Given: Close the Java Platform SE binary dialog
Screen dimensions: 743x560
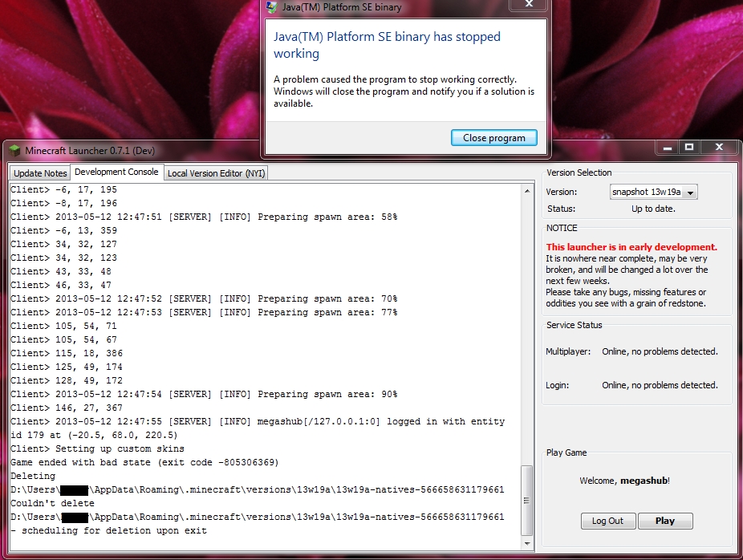Looking at the screenshot, I should 529,4.
